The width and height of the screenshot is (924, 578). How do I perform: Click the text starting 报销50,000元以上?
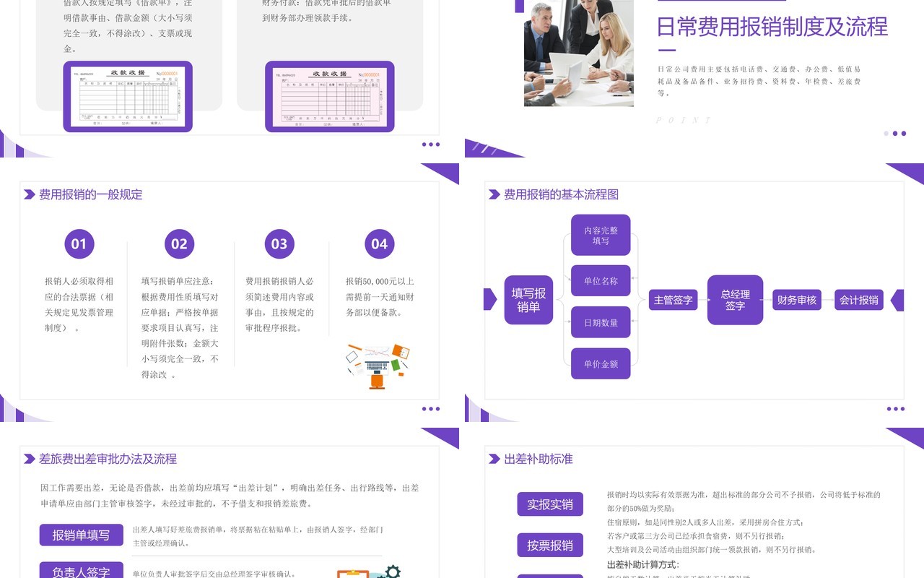(x=380, y=297)
